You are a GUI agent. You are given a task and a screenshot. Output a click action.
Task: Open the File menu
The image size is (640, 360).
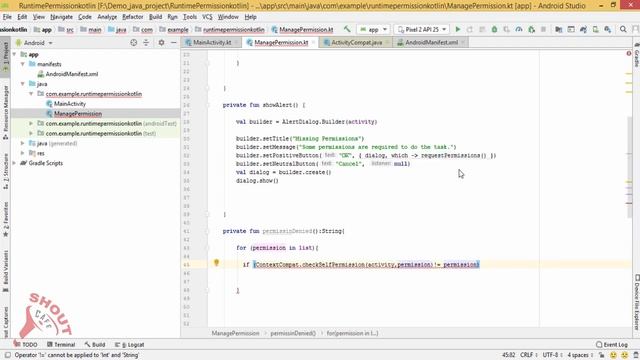tap(7, 17)
